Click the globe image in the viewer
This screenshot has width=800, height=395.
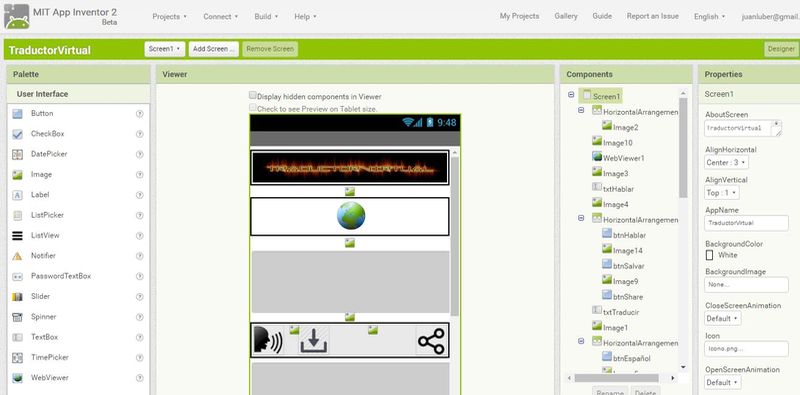click(351, 216)
